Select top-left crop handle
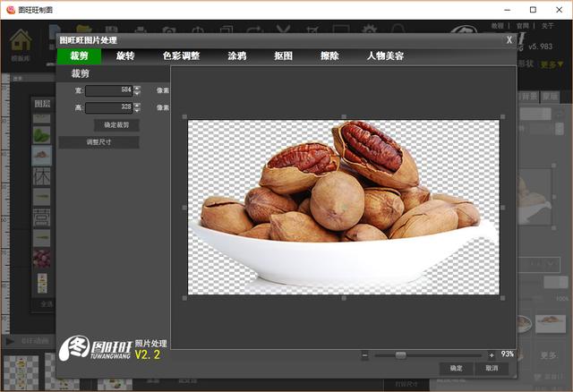Screen dimensions: 573x392 (184, 117)
